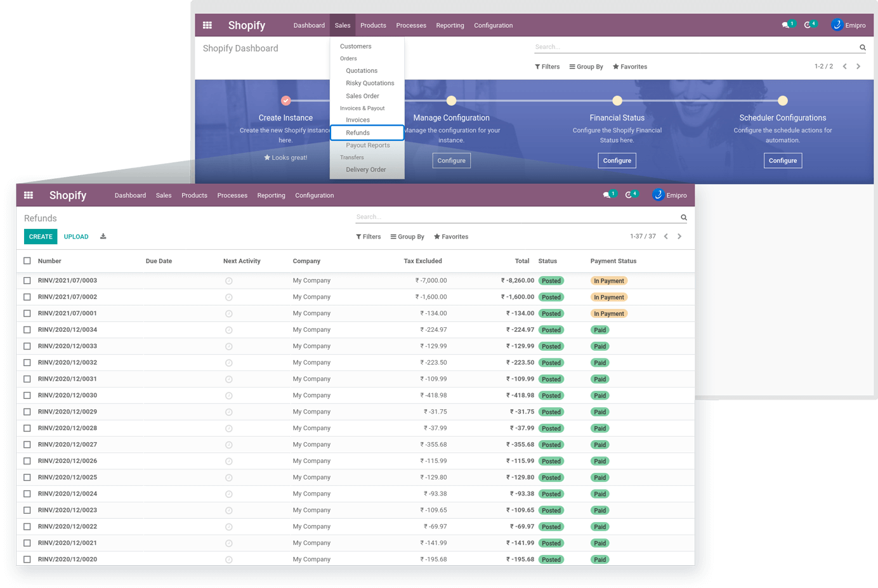Open the apps grid in Dashboard window

point(207,25)
